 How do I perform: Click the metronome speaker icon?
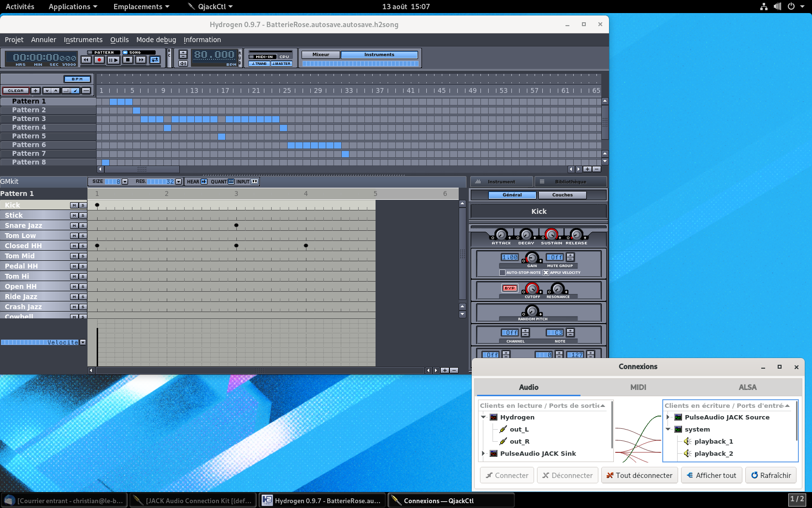pyautogui.click(x=183, y=64)
